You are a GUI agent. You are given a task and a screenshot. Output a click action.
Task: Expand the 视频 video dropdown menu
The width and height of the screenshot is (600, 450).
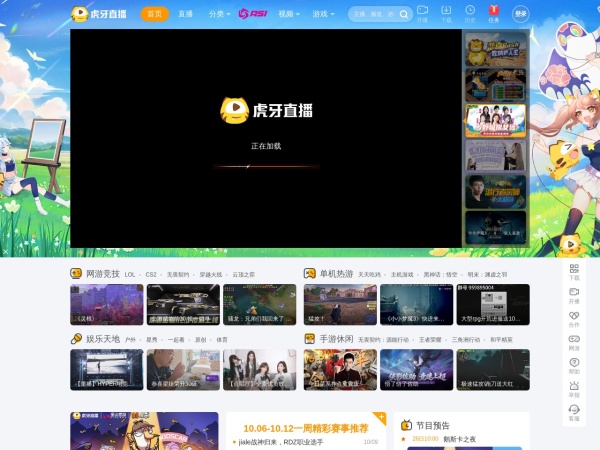[289, 14]
